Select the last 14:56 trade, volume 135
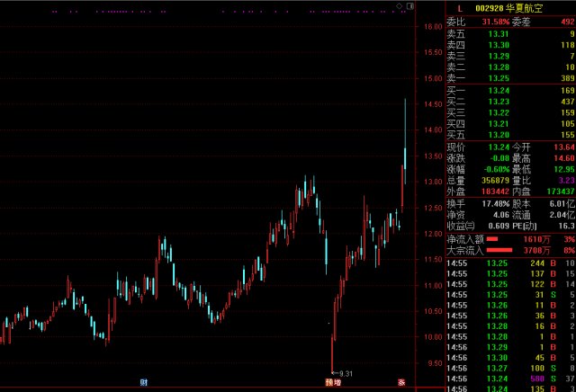The width and height of the screenshot is (576, 392). (510, 388)
